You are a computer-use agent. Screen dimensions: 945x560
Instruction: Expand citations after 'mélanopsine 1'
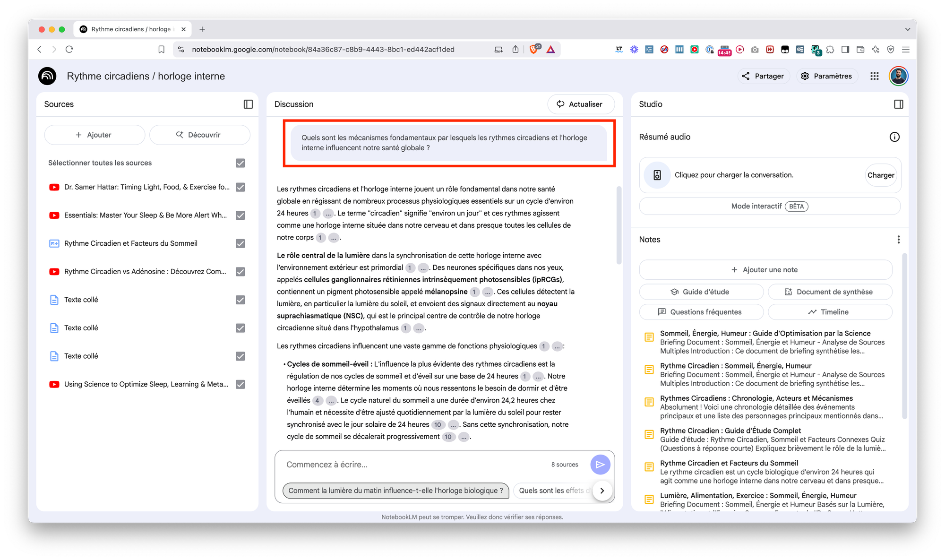[487, 292]
